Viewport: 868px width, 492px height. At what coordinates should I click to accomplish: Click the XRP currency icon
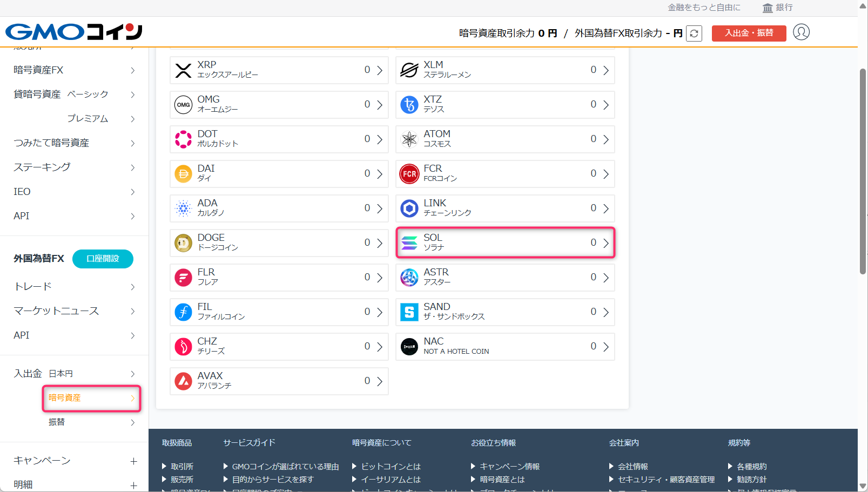click(x=183, y=70)
